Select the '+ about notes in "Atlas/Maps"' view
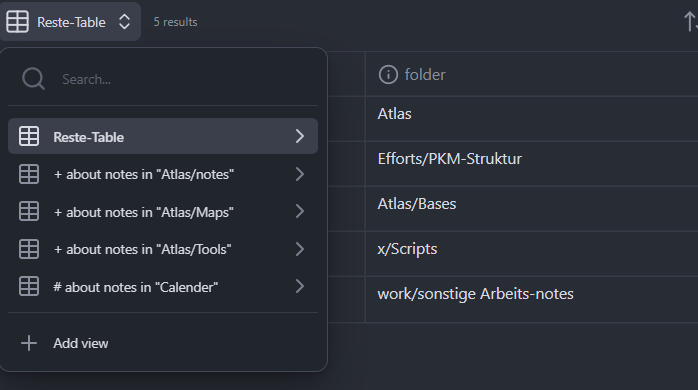698x390 pixels. (163, 211)
